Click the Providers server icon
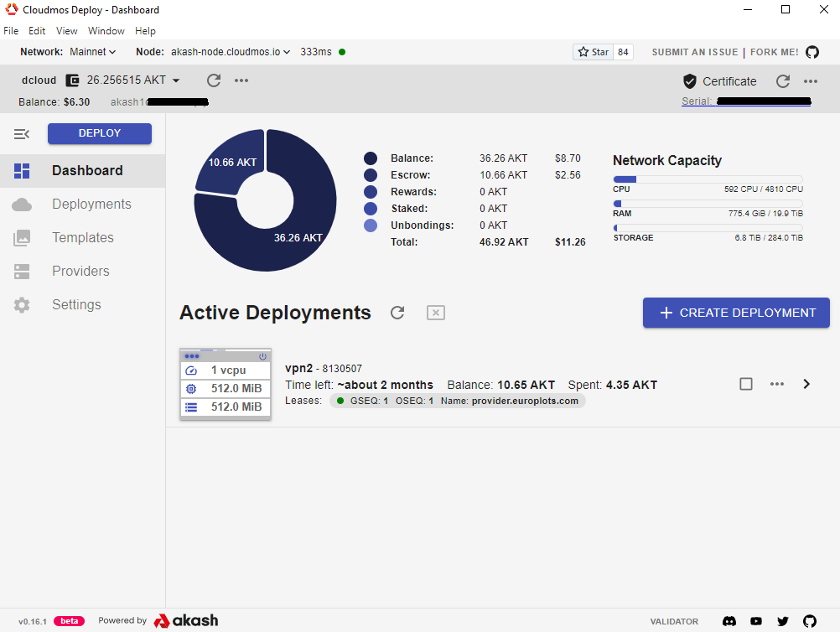This screenshot has width=840, height=632. click(x=22, y=272)
